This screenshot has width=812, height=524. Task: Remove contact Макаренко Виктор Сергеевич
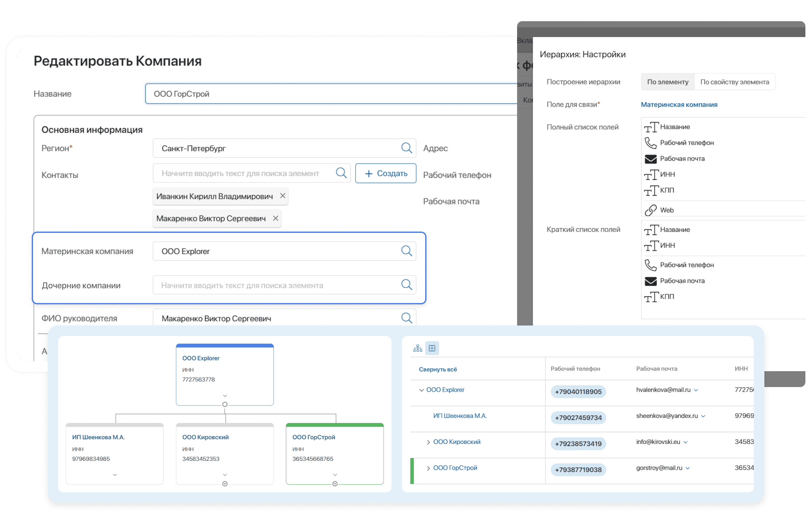point(275,218)
